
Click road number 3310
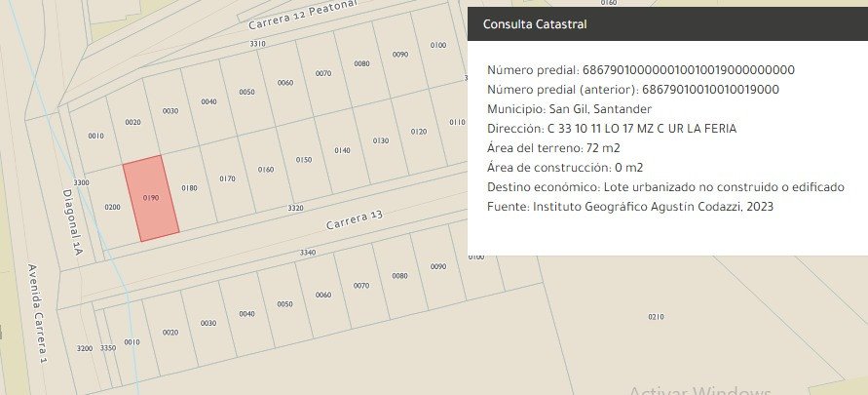point(257,44)
